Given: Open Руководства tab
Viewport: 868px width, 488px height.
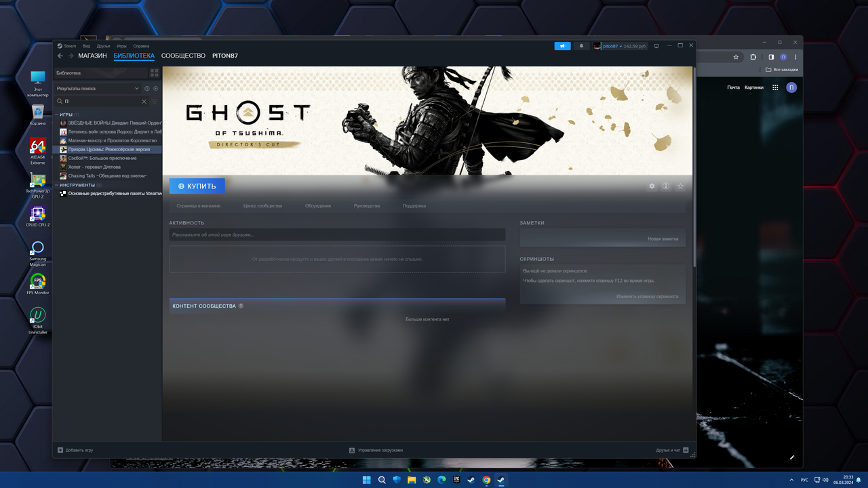Looking at the screenshot, I should (367, 205).
